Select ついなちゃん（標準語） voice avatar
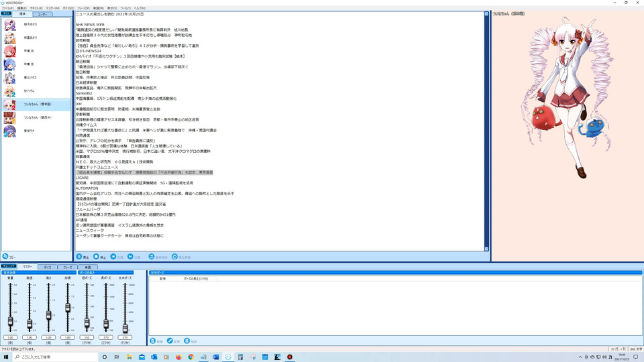 tap(9, 105)
